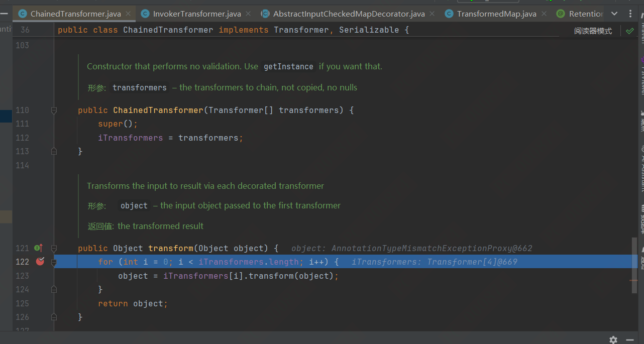Click the class icon on InvokerTransformer.java tab
The image size is (644, 344).
pyautogui.click(x=145, y=14)
